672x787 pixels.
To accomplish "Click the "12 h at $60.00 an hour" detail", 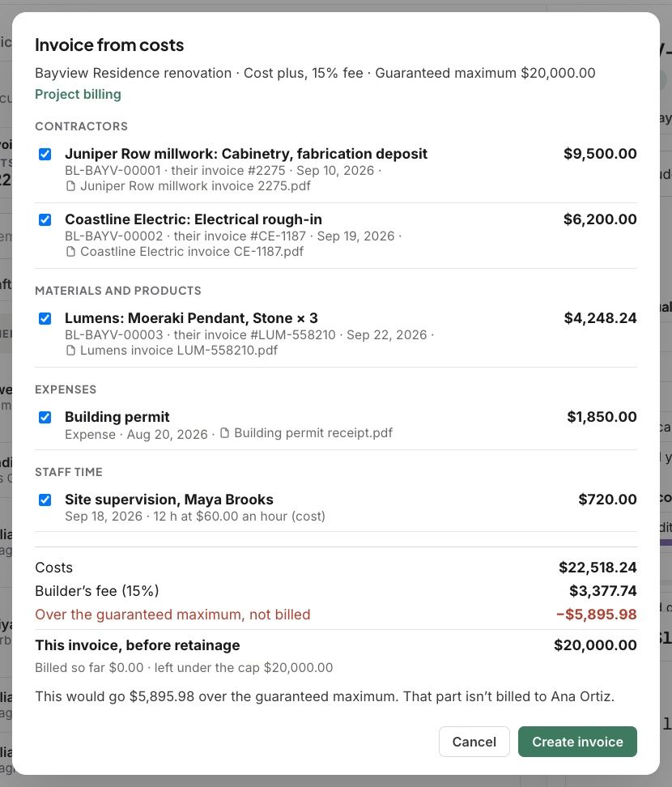I will 240,517.
